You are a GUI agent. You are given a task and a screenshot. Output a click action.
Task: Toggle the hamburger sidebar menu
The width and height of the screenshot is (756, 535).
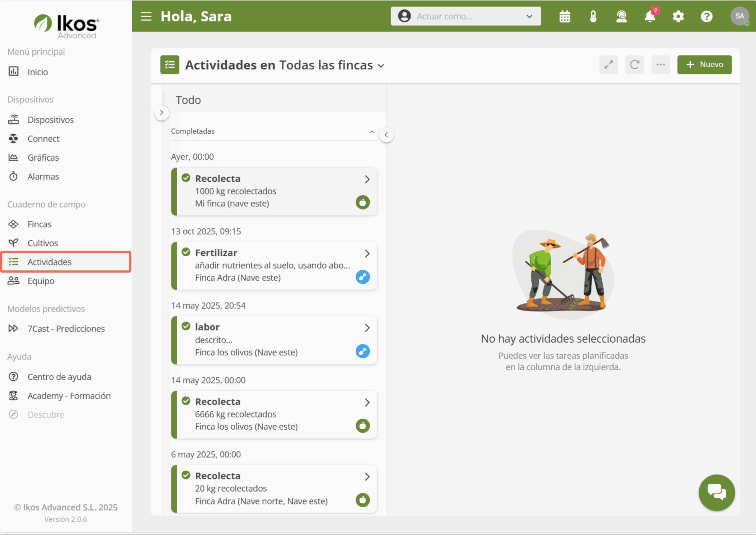146,17
